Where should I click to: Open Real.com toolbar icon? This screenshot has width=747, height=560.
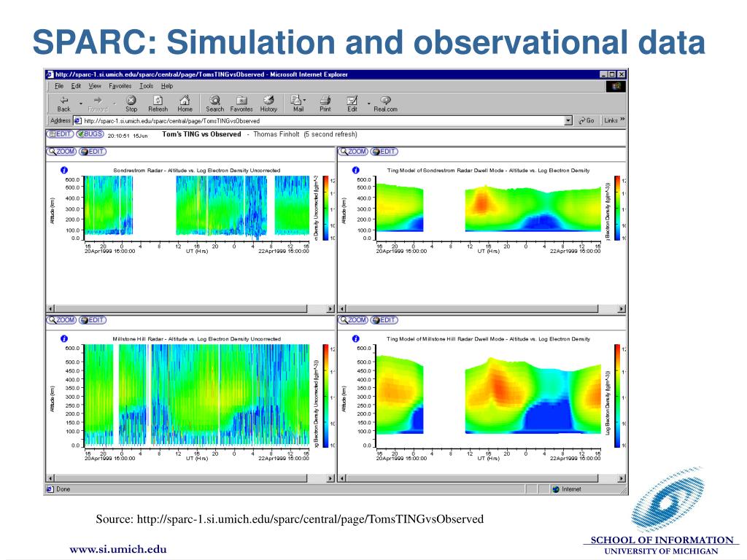click(x=385, y=104)
